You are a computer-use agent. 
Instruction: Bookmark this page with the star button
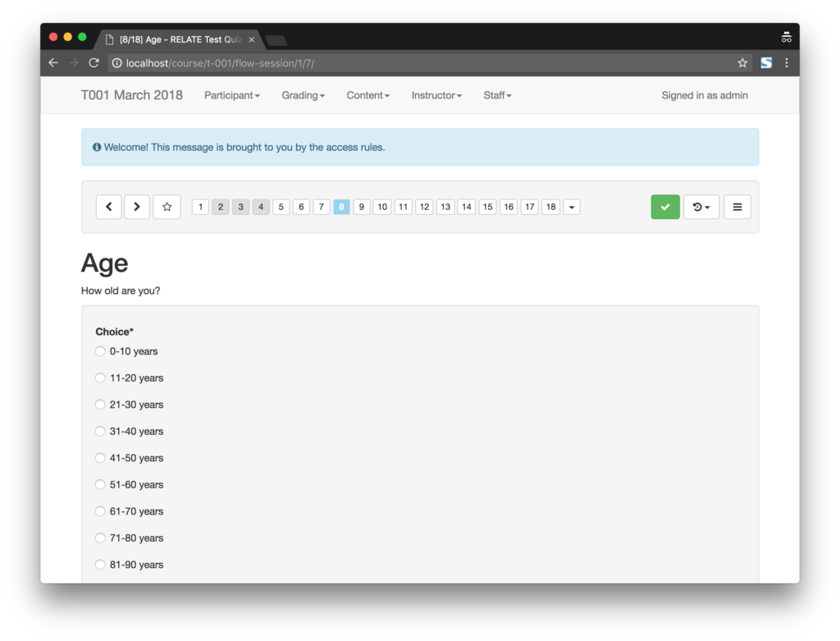click(167, 207)
